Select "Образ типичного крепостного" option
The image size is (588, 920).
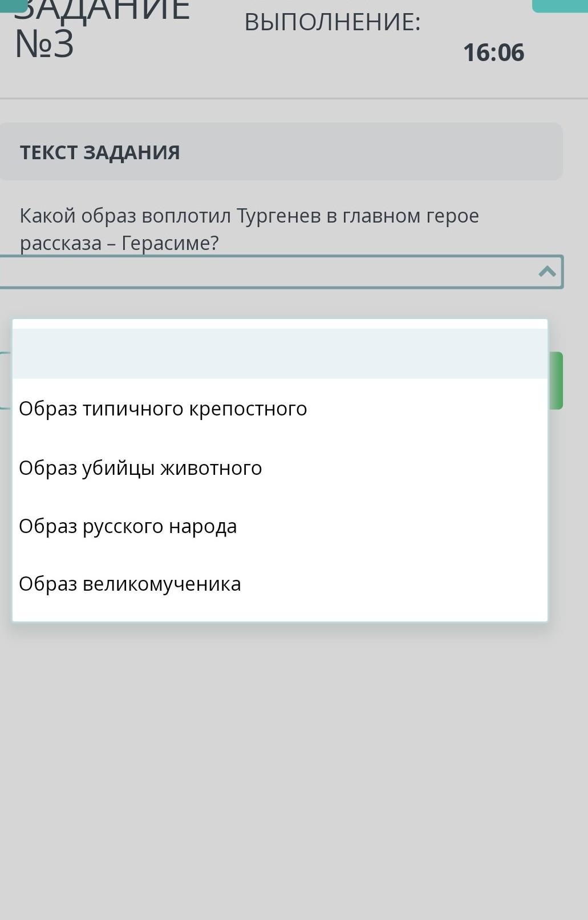tap(279, 409)
